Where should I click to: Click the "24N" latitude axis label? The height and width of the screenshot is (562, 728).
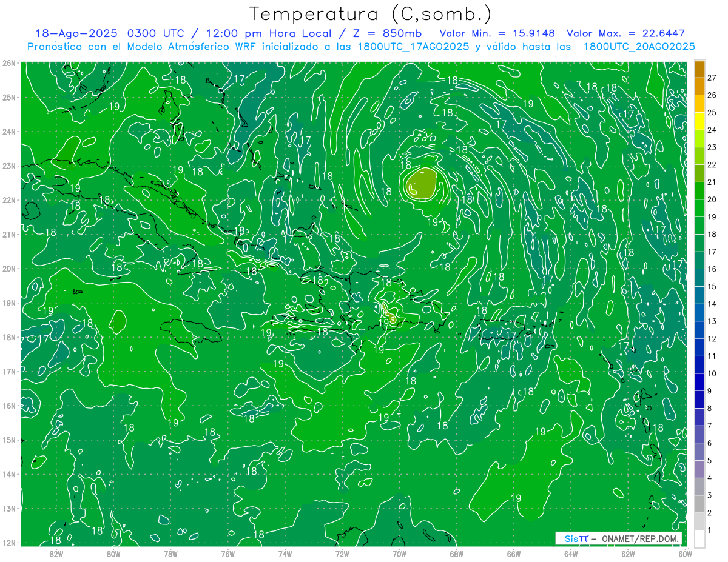(x=9, y=132)
